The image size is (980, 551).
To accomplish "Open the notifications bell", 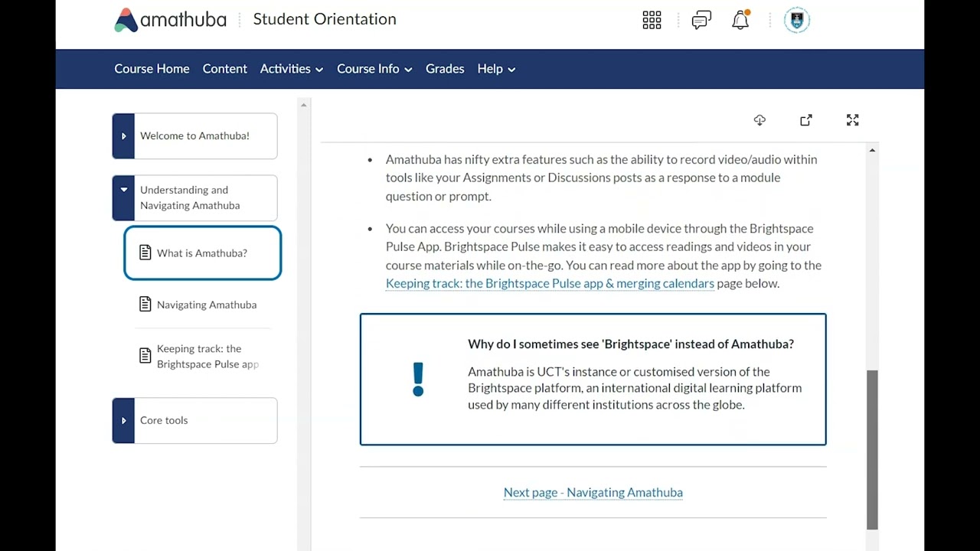I will tap(740, 21).
